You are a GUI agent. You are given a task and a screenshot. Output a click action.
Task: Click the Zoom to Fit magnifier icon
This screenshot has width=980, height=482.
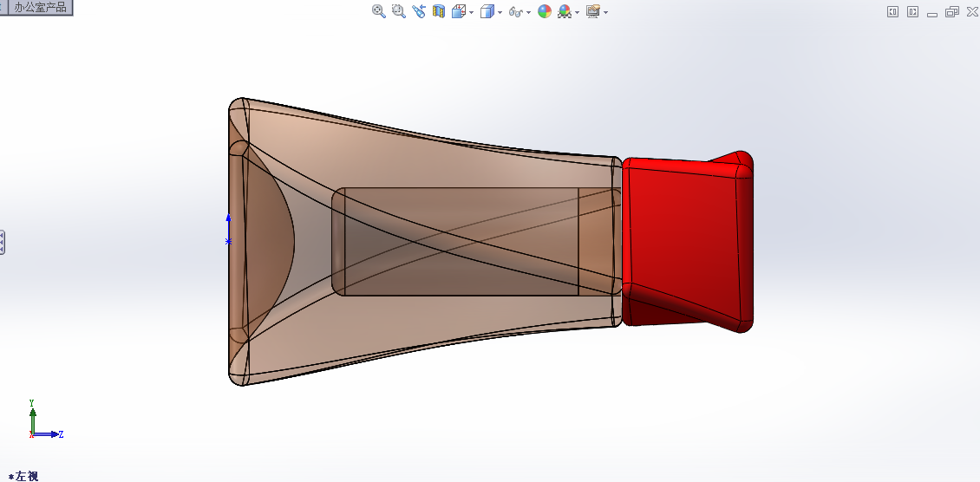point(379,10)
